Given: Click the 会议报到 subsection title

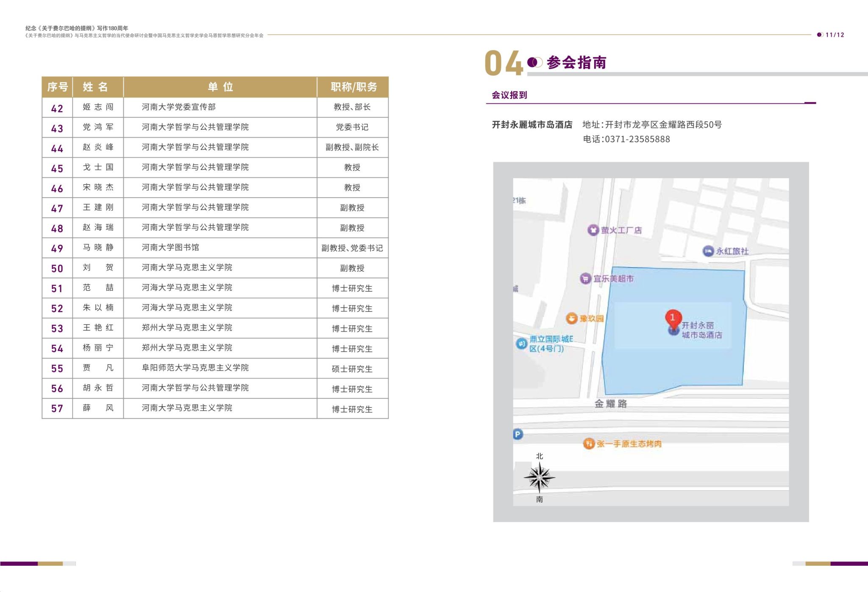Looking at the screenshot, I should pyautogui.click(x=509, y=95).
